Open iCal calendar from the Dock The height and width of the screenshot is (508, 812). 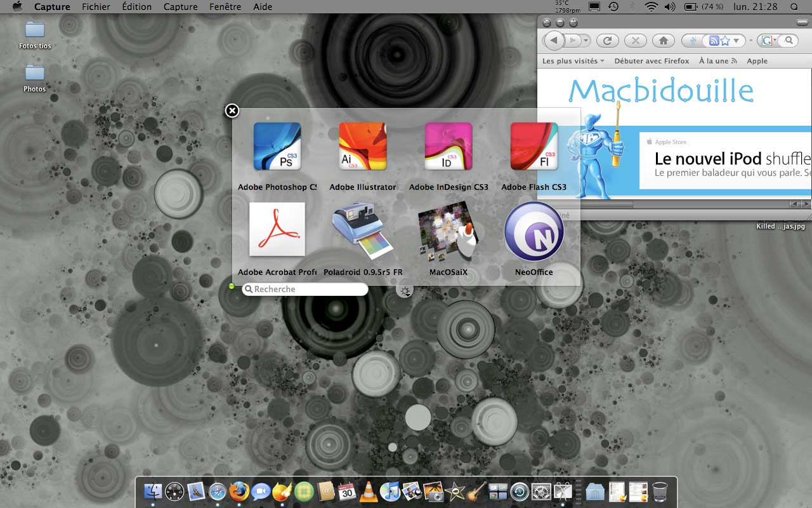(347, 491)
